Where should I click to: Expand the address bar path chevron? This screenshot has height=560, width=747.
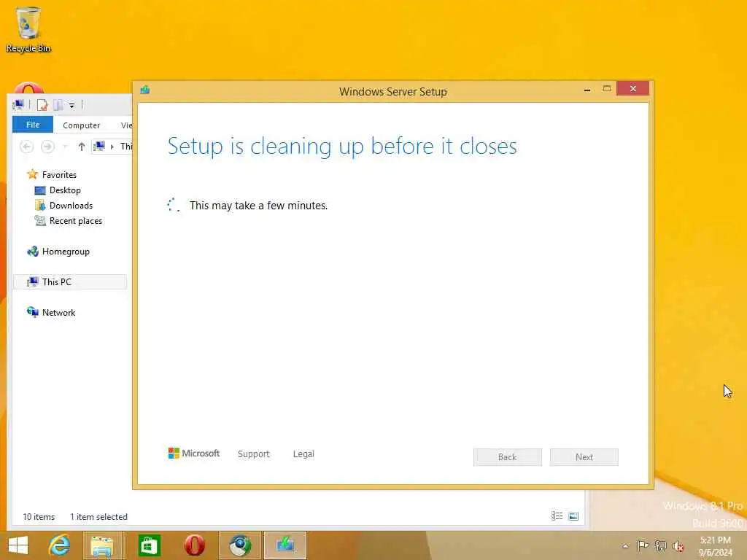pyautogui.click(x=112, y=147)
